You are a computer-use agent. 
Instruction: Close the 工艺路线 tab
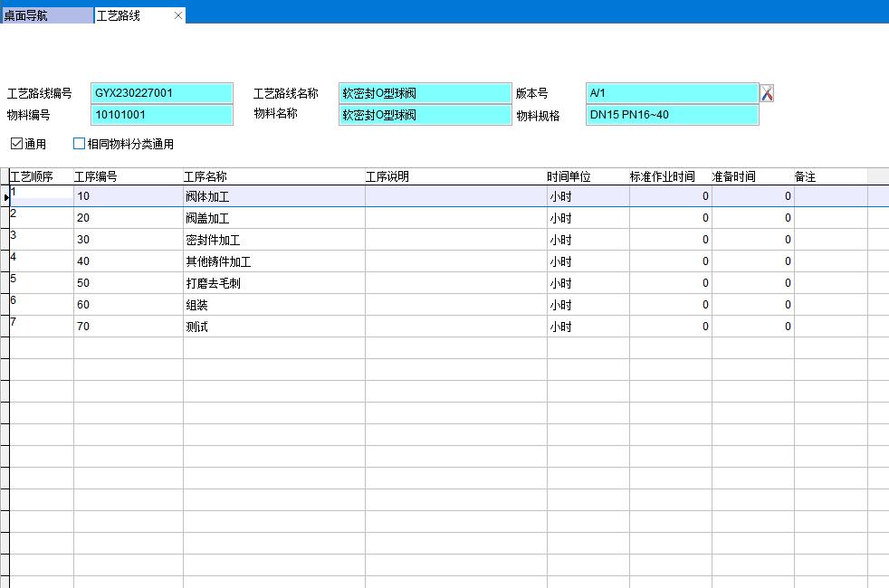click(x=178, y=15)
